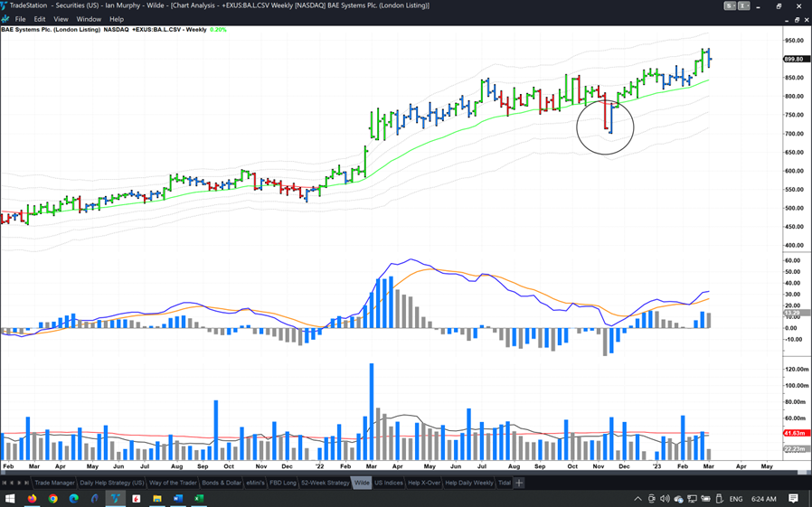The height and width of the screenshot is (507, 812).
Task: Switch ENG input language indicator
Action: coord(735,499)
